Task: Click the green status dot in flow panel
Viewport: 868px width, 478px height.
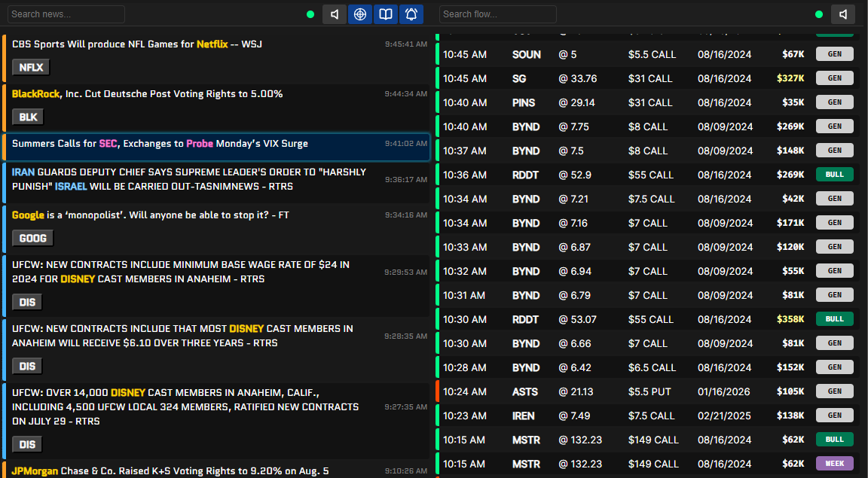Action: coord(819,14)
